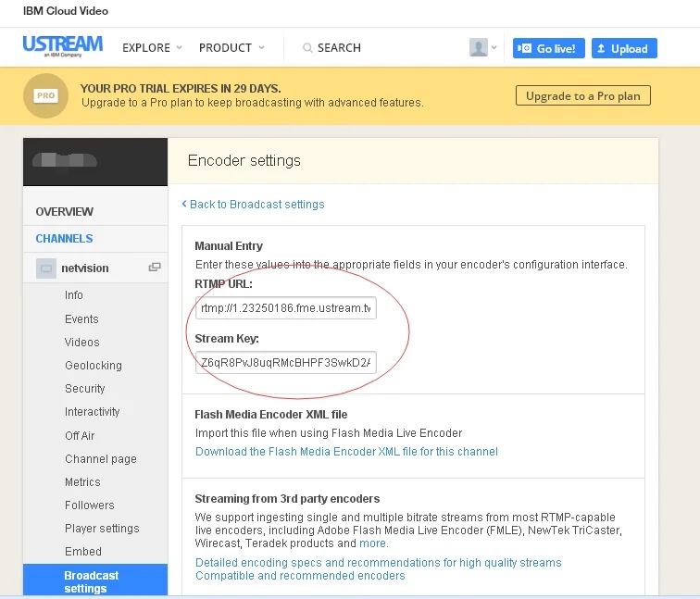Open the Metrics page
Image resolution: width=700 pixels, height=599 pixels.
pos(82,482)
